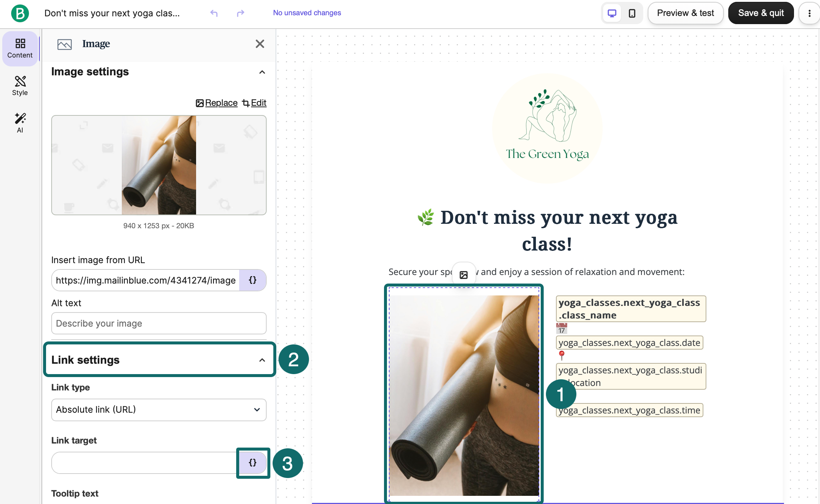Open the Link type dropdown
The width and height of the screenshot is (820, 504).
[x=159, y=410]
